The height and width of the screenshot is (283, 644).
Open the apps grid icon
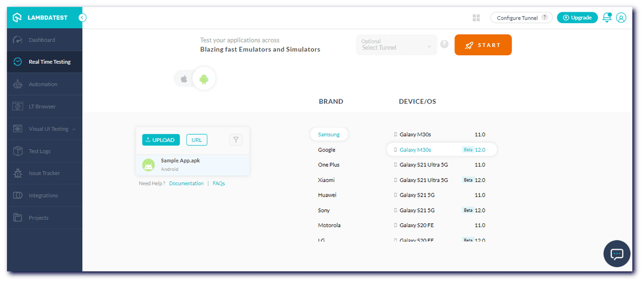[476, 18]
